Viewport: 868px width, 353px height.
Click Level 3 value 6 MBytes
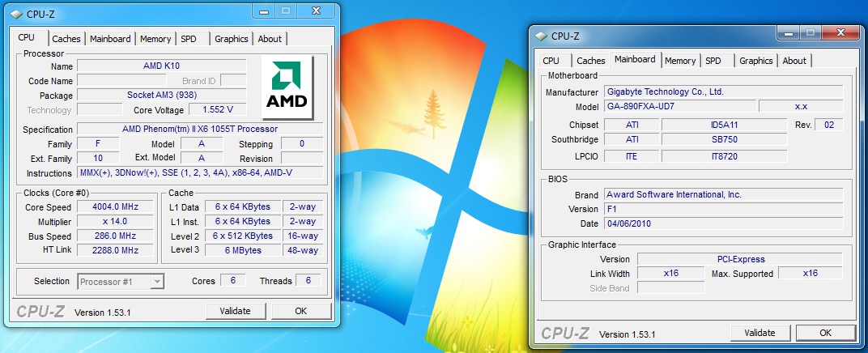243,250
